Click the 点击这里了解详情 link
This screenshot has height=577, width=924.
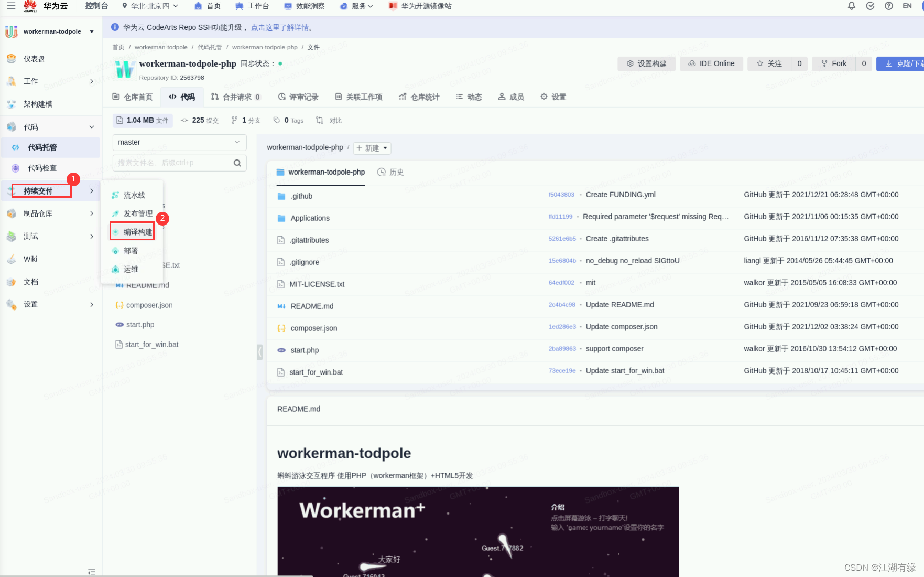pos(280,27)
